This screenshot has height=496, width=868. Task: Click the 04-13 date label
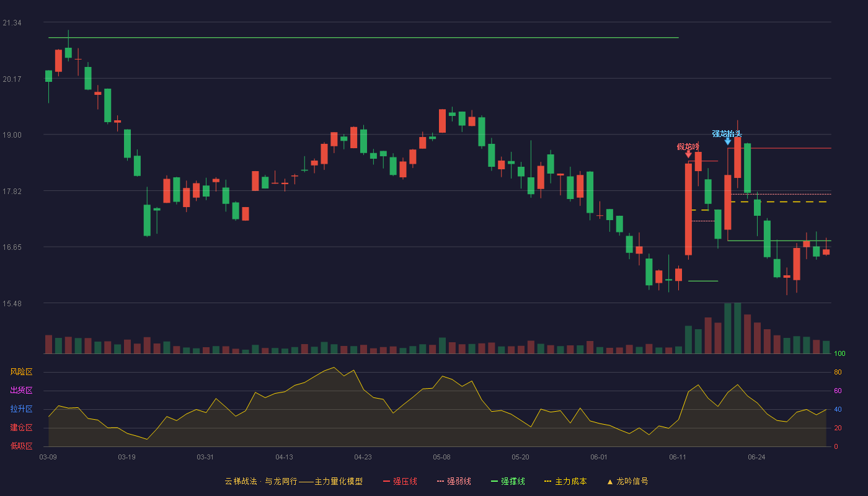click(x=284, y=457)
